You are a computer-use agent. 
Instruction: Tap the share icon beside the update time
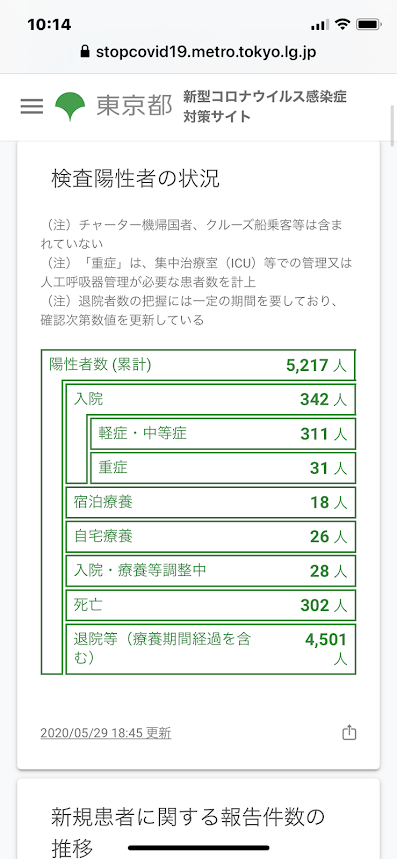tap(349, 732)
